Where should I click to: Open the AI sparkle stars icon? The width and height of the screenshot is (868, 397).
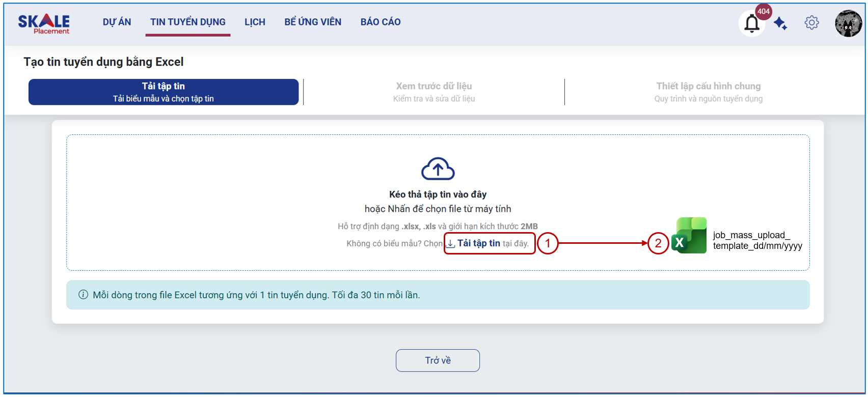tap(780, 23)
